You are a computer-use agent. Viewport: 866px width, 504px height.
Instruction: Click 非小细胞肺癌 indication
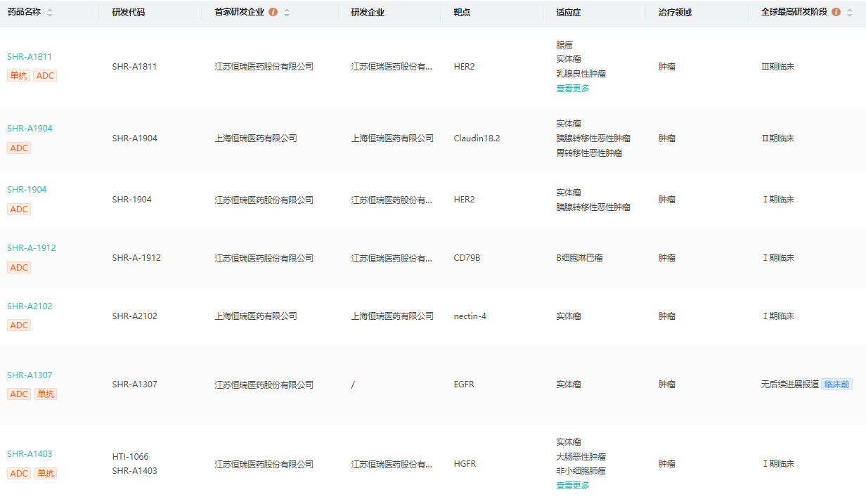click(x=581, y=471)
